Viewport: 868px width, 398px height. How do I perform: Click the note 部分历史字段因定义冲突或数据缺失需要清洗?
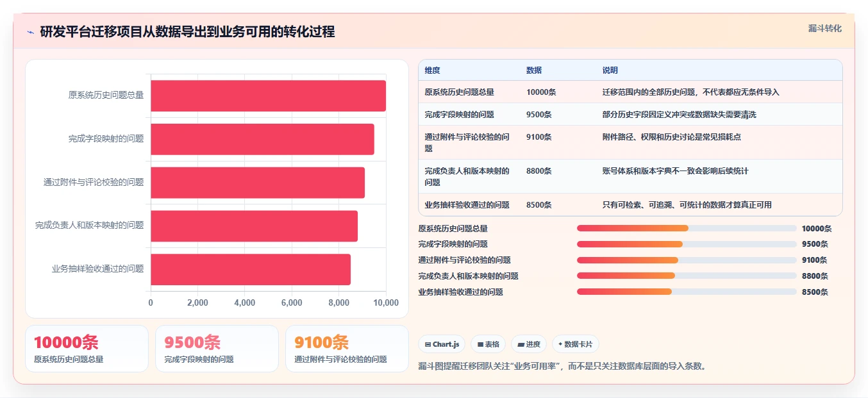[x=680, y=115]
